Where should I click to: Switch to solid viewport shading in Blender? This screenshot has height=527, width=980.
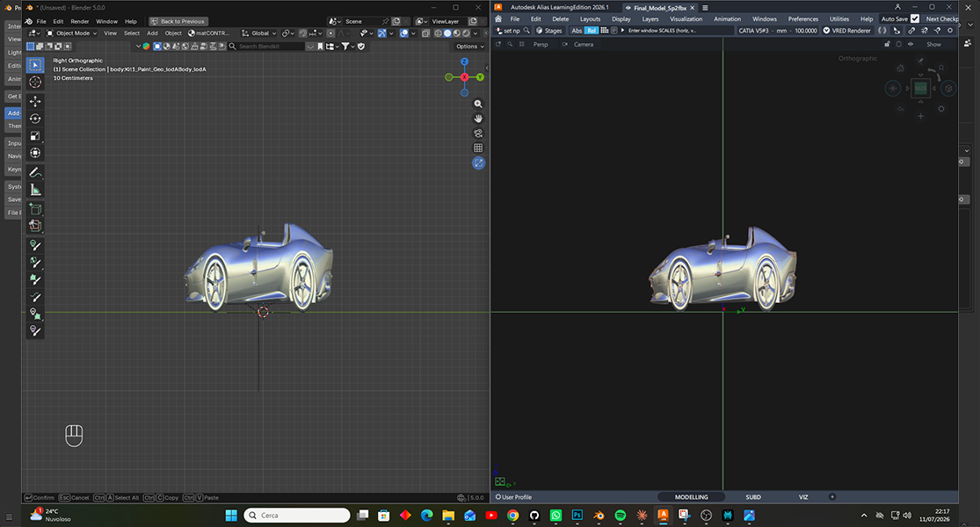click(x=446, y=33)
